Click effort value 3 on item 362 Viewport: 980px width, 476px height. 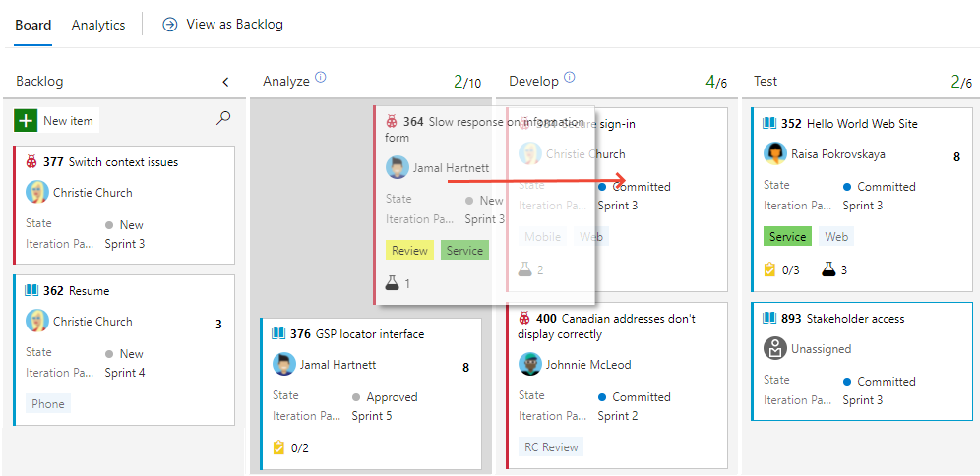[x=218, y=325]
